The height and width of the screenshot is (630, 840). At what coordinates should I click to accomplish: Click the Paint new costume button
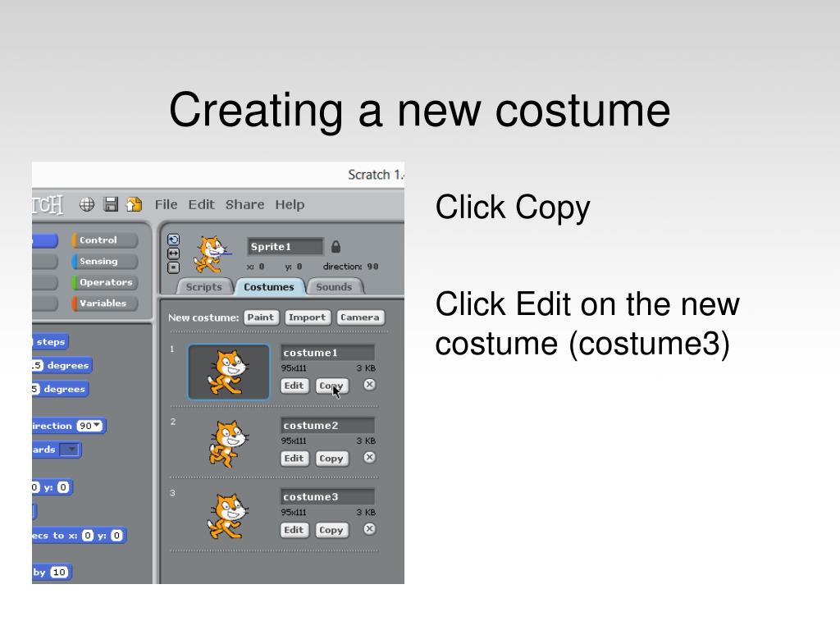click(261, 317)
